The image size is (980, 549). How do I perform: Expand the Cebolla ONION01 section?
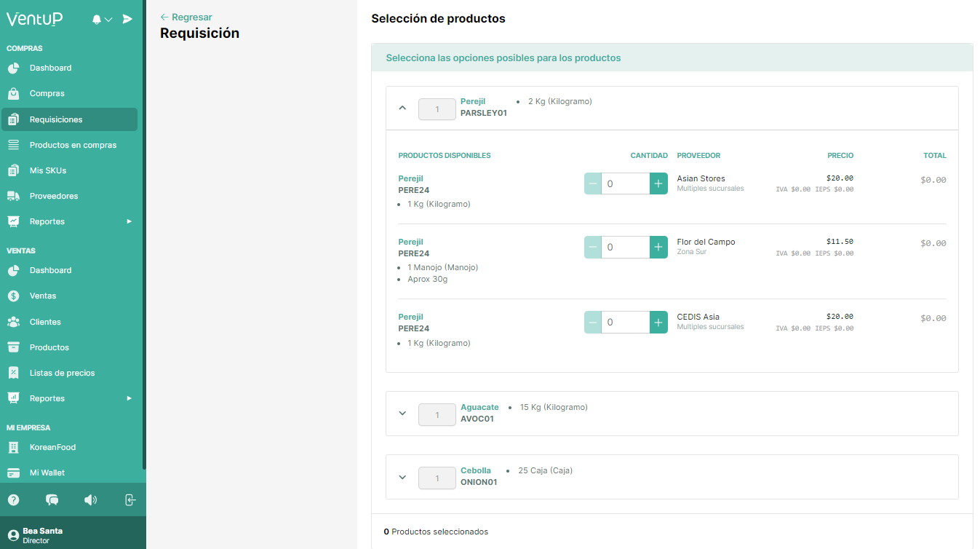[402, 477]
